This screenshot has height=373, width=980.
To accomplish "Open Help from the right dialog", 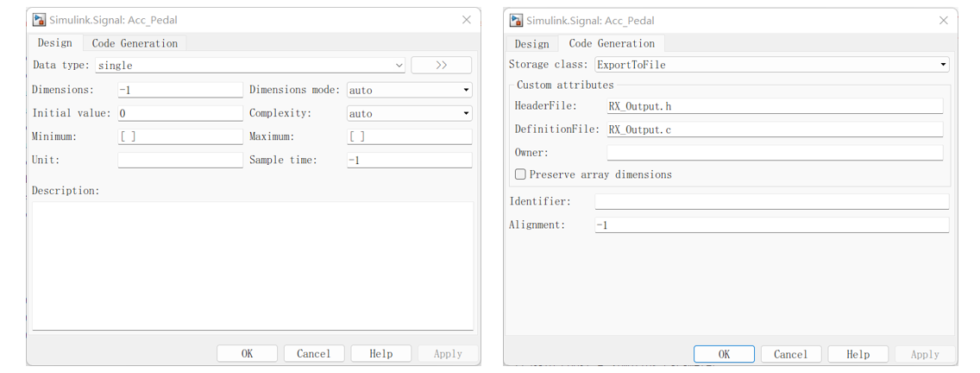I will (857, 354).
